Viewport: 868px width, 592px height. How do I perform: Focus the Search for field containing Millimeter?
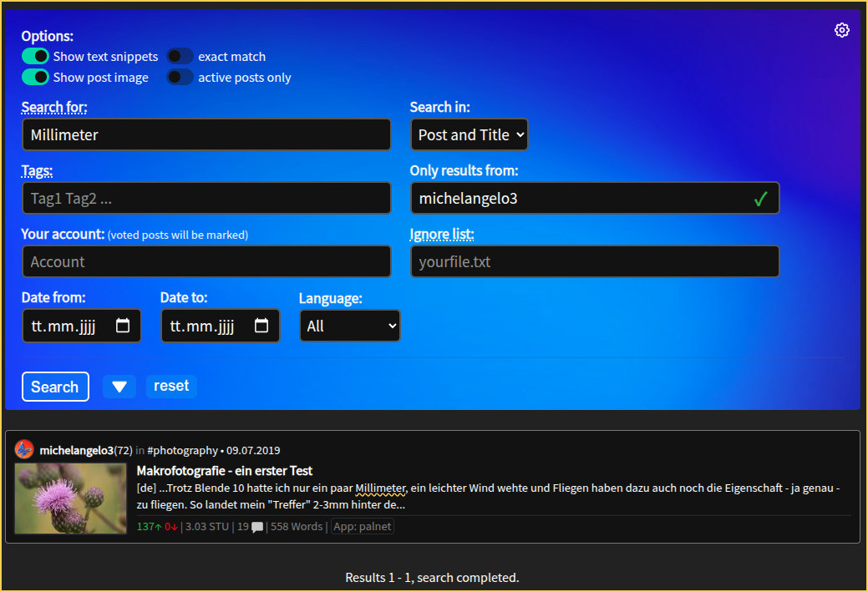pyautogui.click(x=206, y=134)
